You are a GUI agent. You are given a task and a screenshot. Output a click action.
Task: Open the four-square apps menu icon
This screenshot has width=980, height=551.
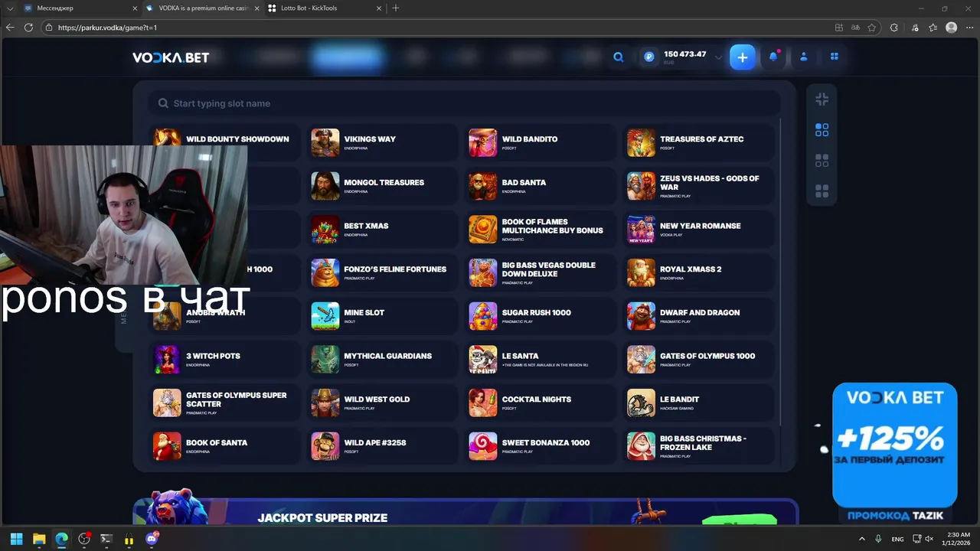coord(835,57)
